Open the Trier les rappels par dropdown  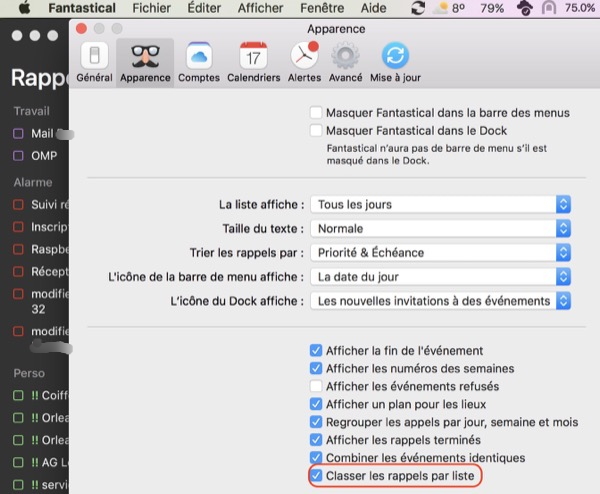(x=440, y=253)
